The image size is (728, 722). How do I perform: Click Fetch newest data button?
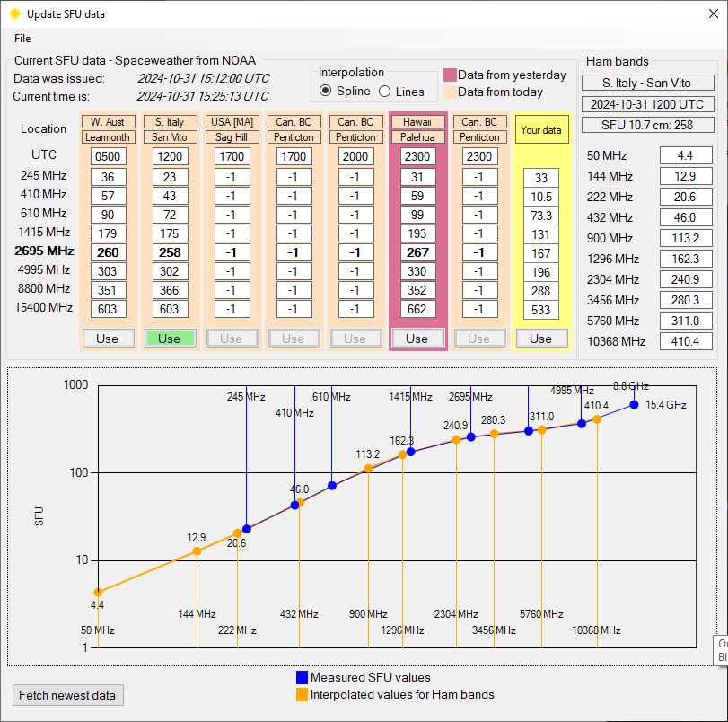68,695
